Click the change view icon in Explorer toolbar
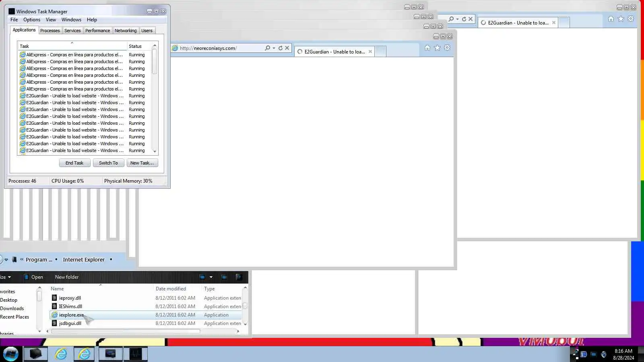 pyautogui.click(x=202, y=277)
